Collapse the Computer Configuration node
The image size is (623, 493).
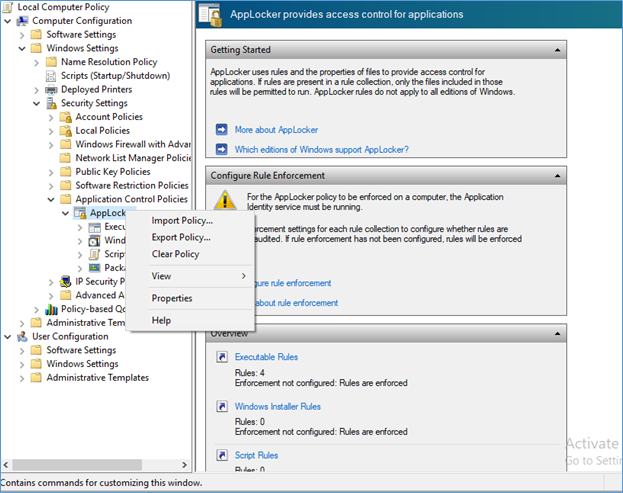8,21
